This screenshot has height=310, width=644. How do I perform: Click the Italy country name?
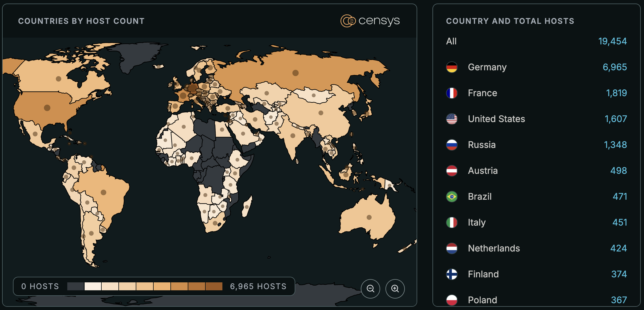(477, 222)
